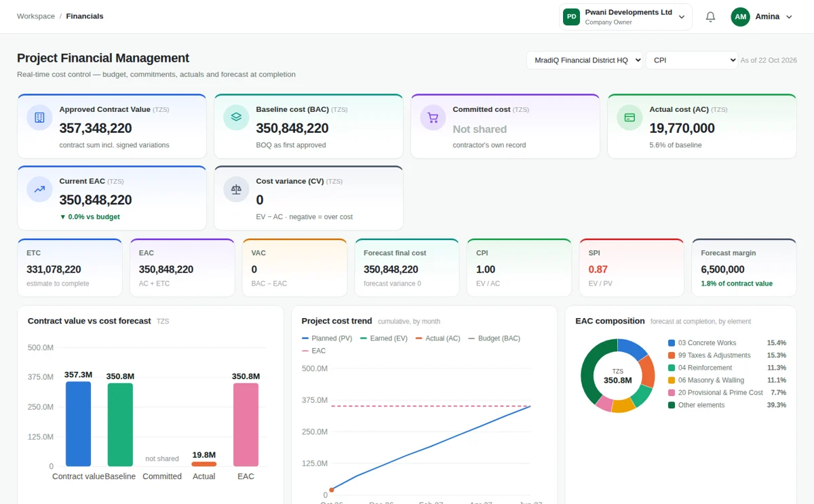Image resolution: width=814 pixels, height=504 pixels.
Task: Click the PD company avatar badge
Action: [572, 17]
